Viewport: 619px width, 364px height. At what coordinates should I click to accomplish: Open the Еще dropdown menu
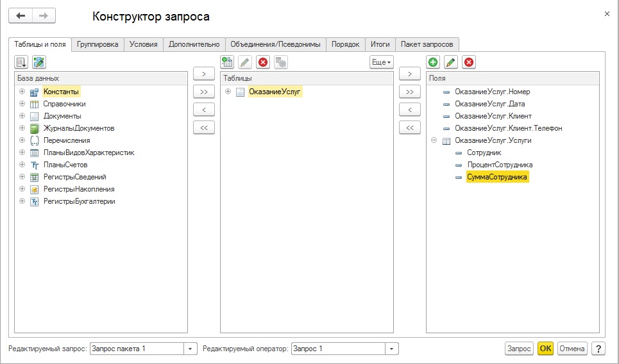(x=382, y=62)
